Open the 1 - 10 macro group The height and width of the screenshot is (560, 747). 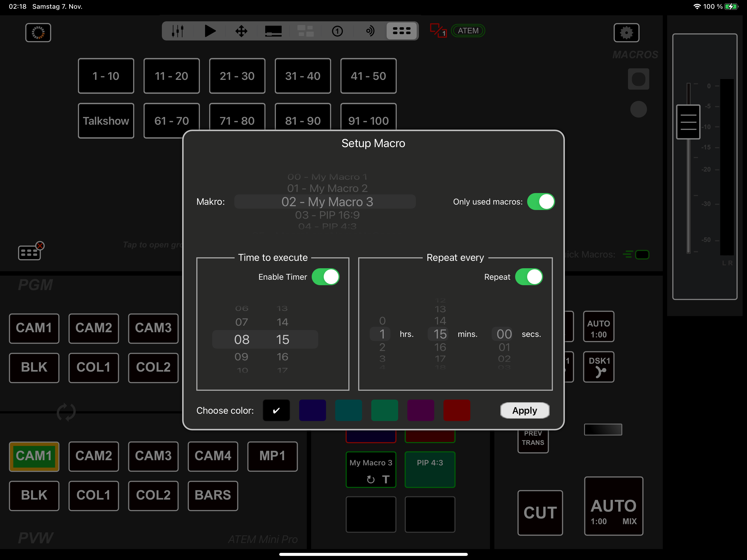click(x=106, y=76)
